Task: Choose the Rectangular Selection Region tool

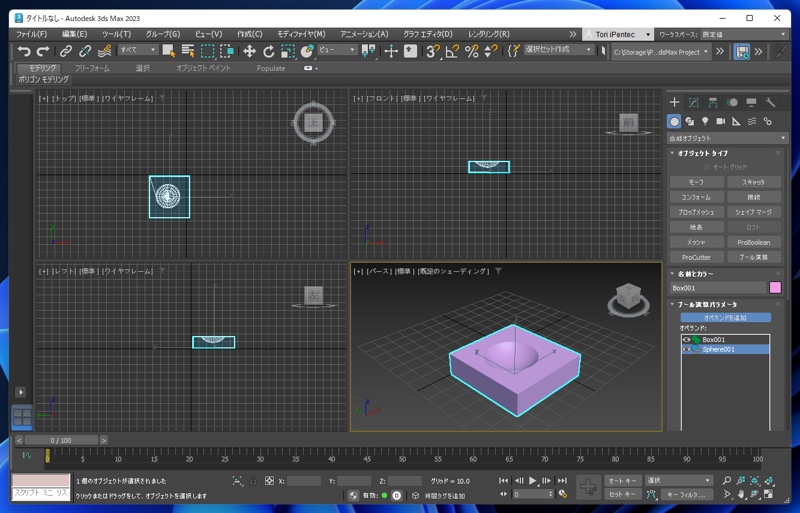Action: [x=208, y=51]
